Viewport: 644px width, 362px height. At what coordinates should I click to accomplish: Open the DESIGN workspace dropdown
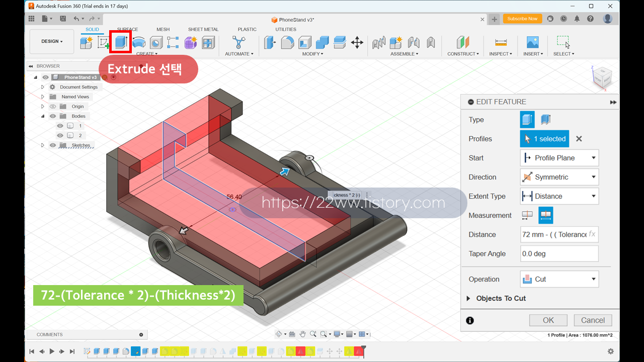52,41
